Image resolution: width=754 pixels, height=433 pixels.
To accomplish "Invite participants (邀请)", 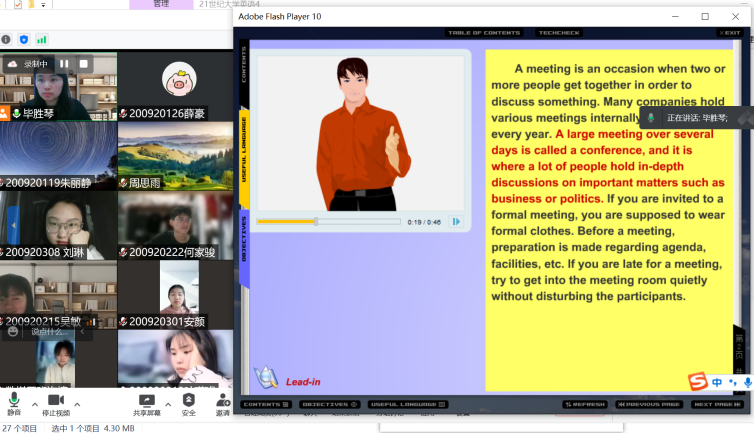I will (x=222, y=403).
